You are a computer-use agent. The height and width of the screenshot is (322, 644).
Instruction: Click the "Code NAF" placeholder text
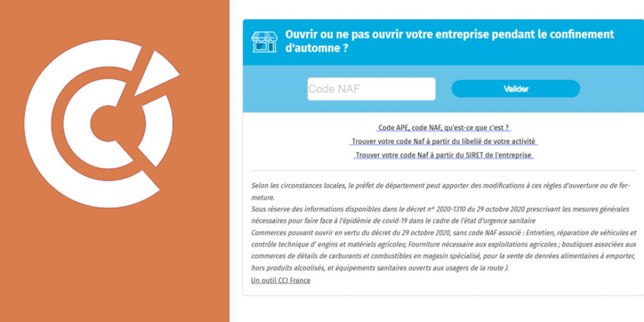pyautogui.click(x=334, y=89)
